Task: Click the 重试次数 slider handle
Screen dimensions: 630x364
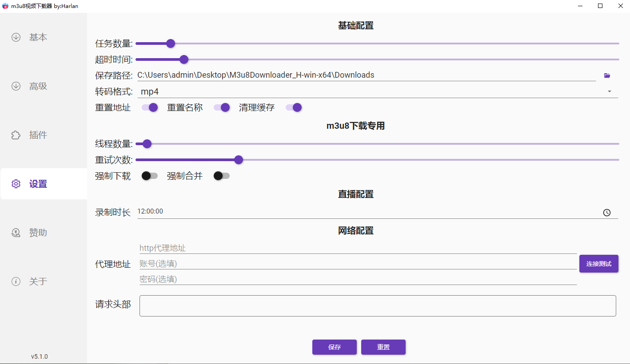Action: (x=239, y=160)
